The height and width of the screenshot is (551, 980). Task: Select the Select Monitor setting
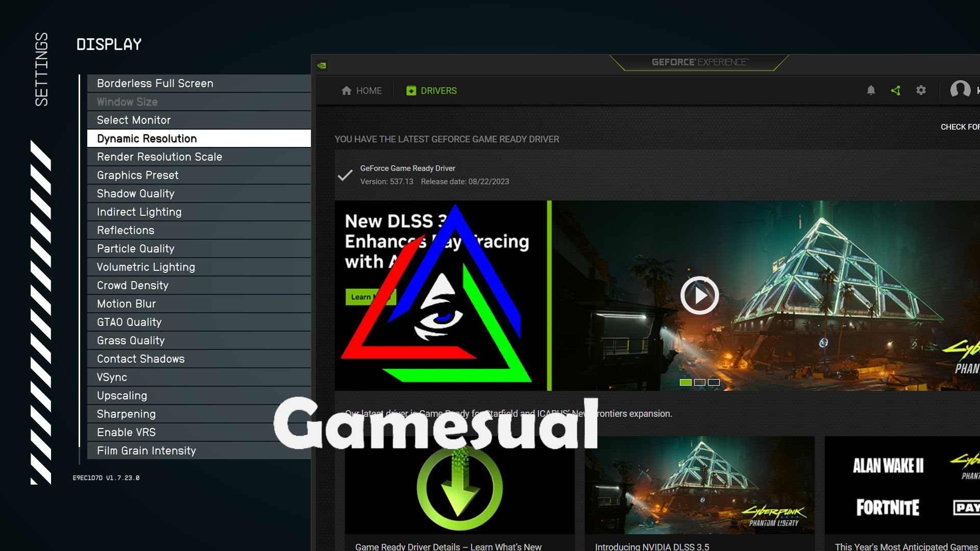[x=199, y=120]
